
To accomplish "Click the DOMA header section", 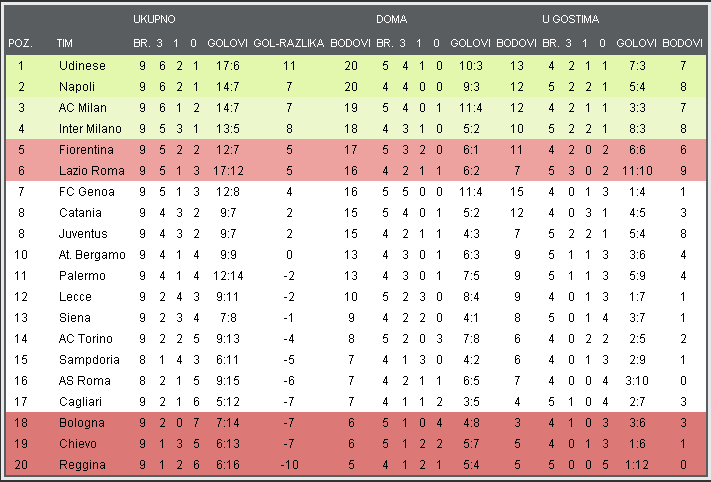I will (391, 19).
